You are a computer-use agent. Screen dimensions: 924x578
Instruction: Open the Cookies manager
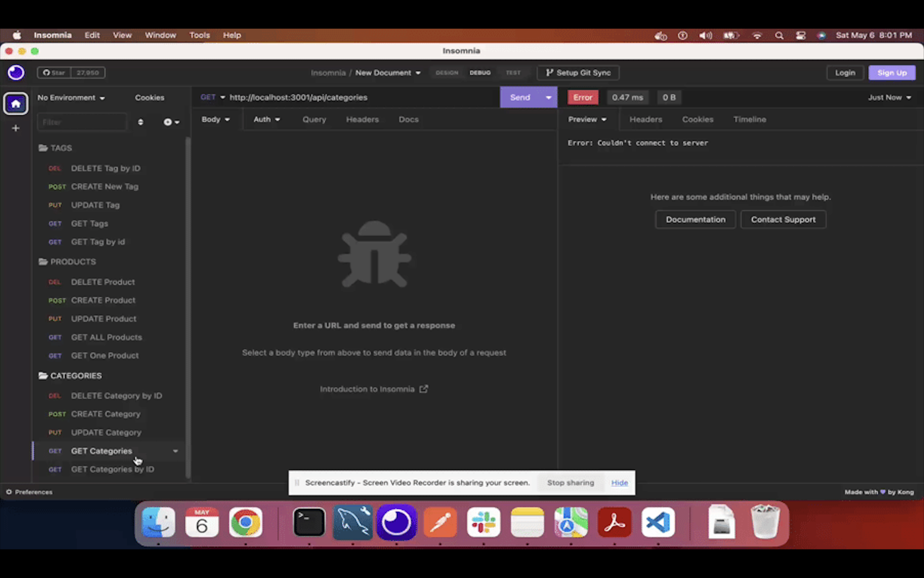(x=149, y=98)
